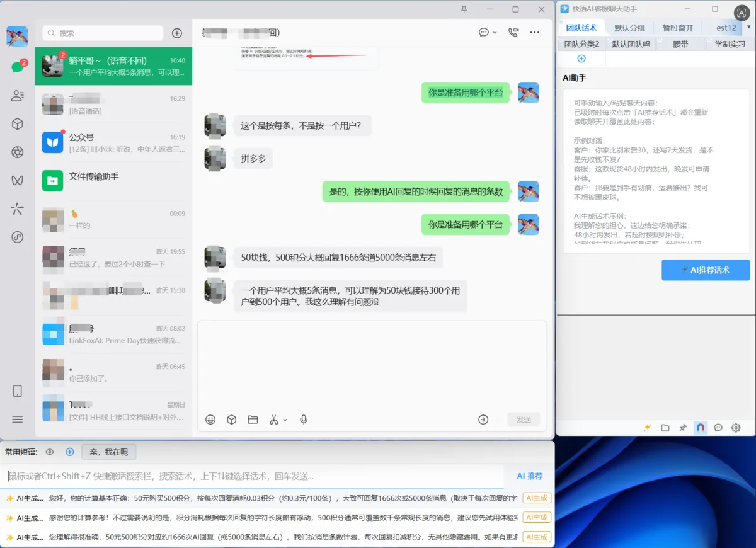Select the 默认团队吗 category

point(631,44)
